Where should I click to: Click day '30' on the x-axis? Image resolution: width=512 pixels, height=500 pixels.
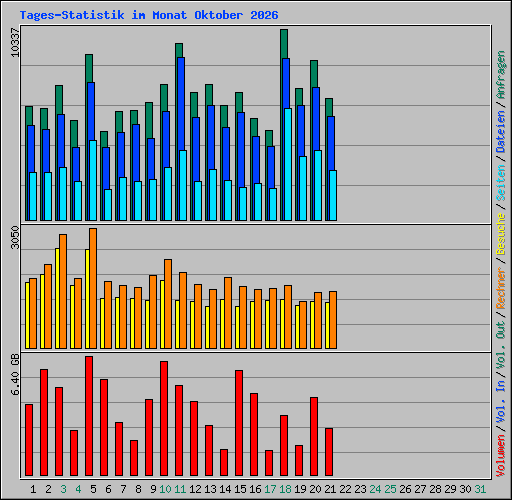click(x=465, y=489)
